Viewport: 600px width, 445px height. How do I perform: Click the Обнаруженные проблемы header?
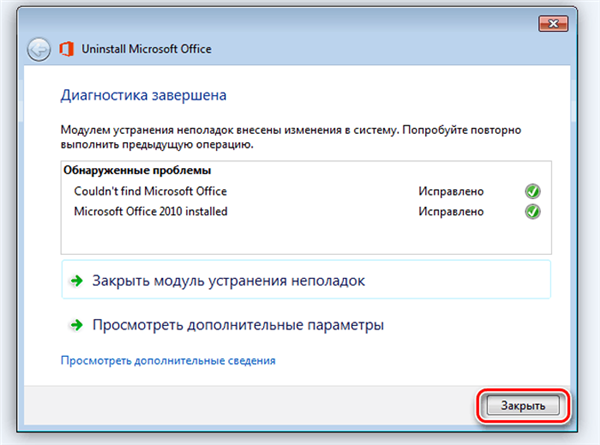coord(137,170)
